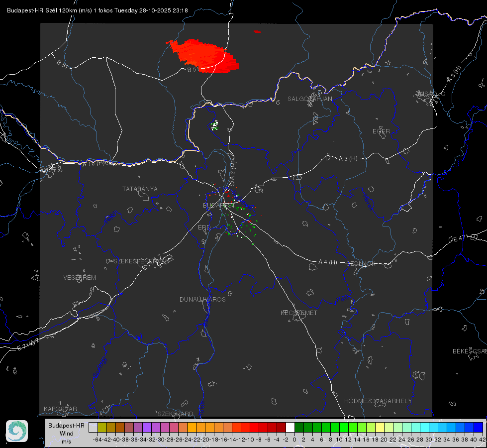487x448 pixels.
Task: Click the 'A 3 (H)' road label near Eger
Action: (x=348, y=159)
